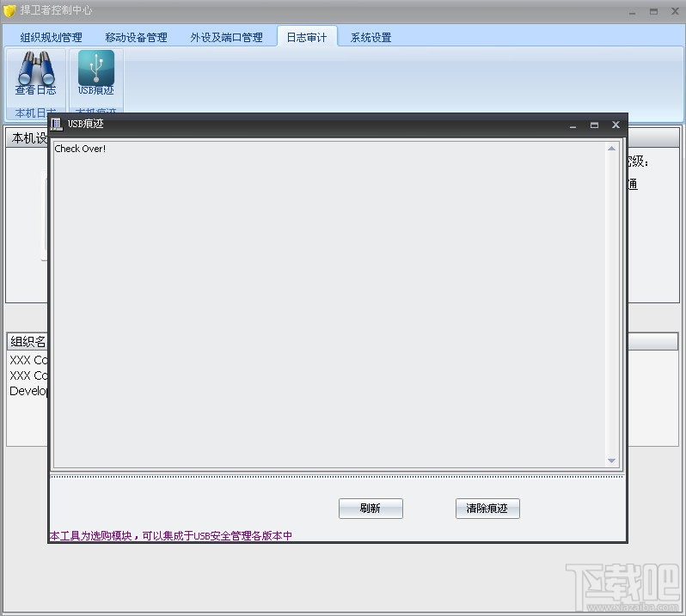
Task: Click scroll down arrow in USB痕迹 log
Action: pos(611,460)
